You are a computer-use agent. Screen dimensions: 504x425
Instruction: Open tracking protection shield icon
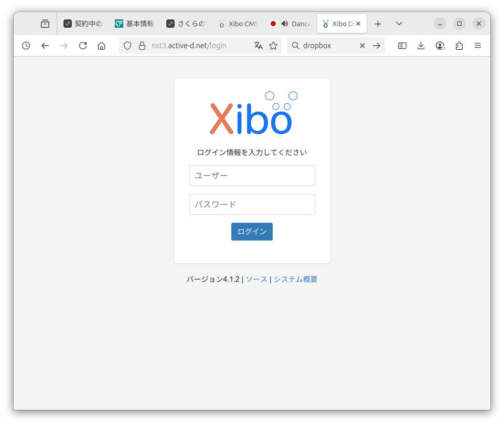(x=127, y=46)
